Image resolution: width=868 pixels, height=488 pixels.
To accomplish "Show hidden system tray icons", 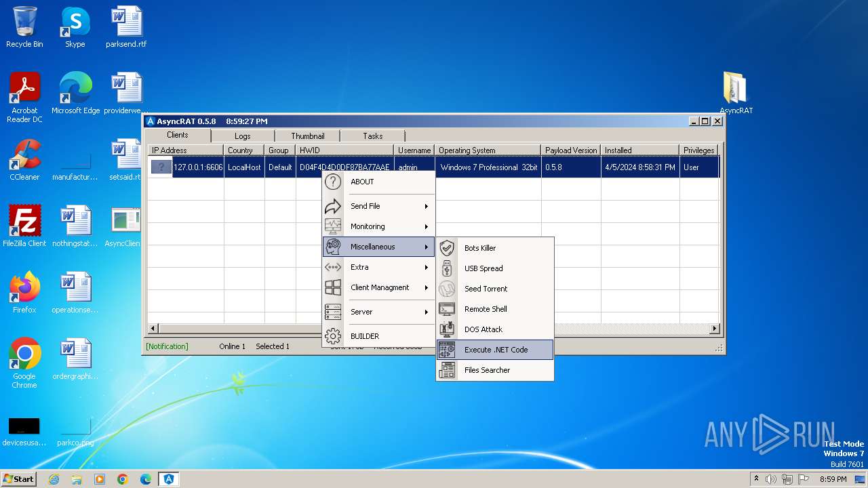I will [756, 479].
